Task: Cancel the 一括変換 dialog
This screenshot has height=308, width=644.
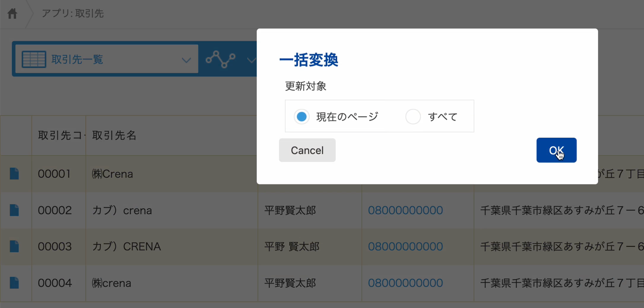Action: click(307, 150)
